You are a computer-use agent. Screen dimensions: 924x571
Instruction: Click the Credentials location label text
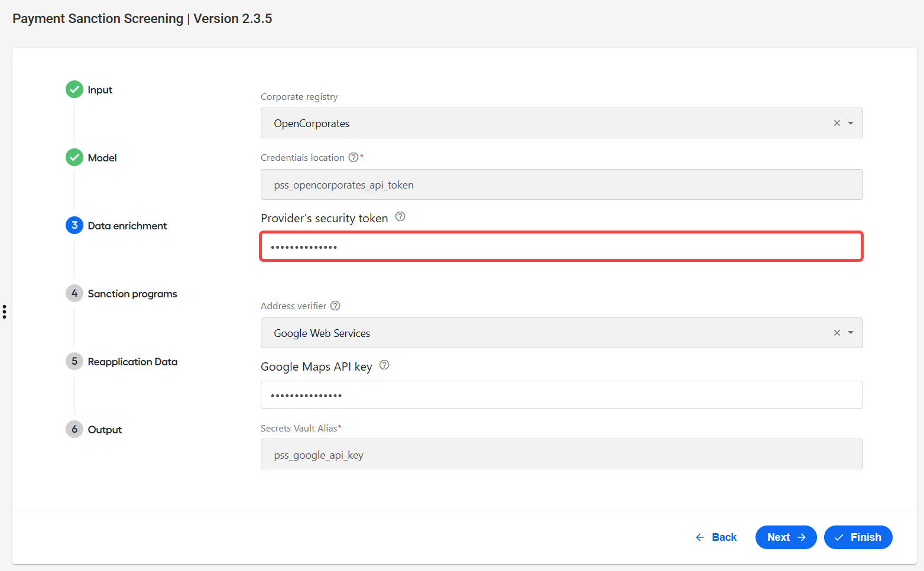pos(303,158)
